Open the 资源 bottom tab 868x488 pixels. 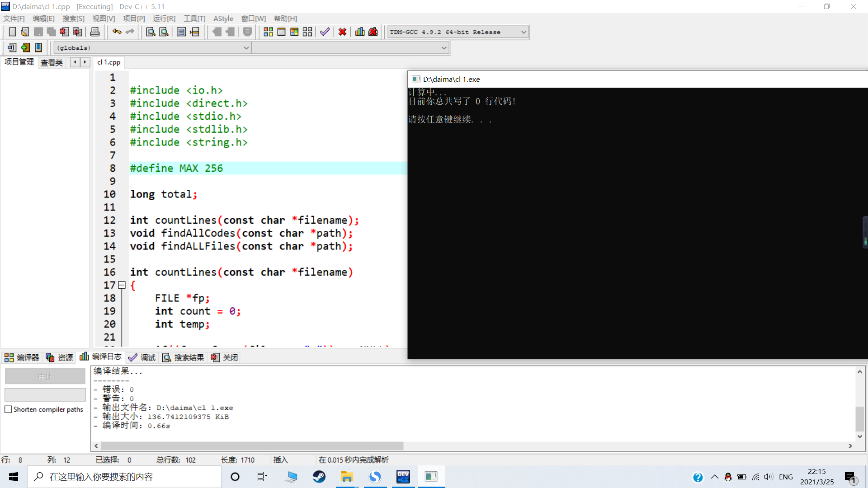pyautogui.click(x=60, y=357)
